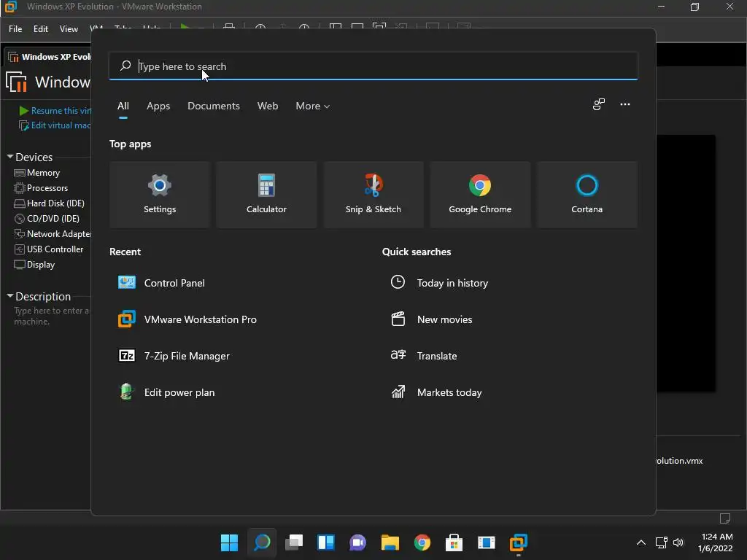Collapse the Devices section in VMware
This screenshot has height=560, width=747.
[10, 157]
